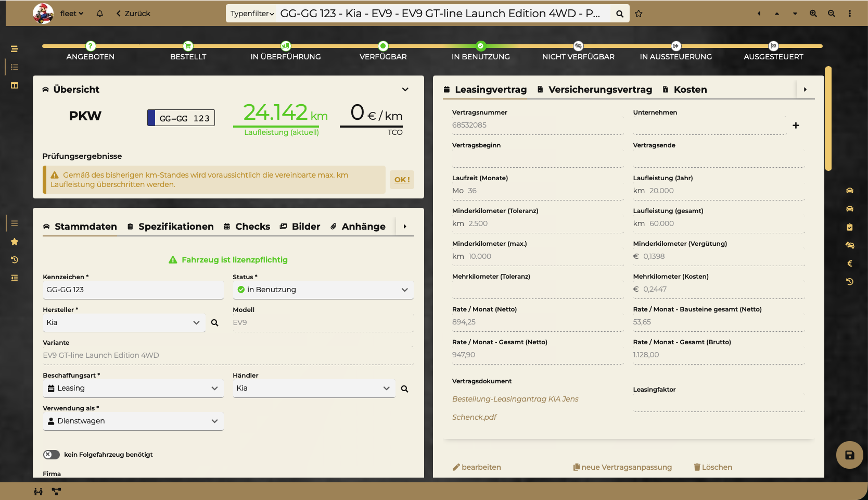Screen dimensions: 868x500
Task: Open the Typenfilter dropdown
Action: coord(252,14)
